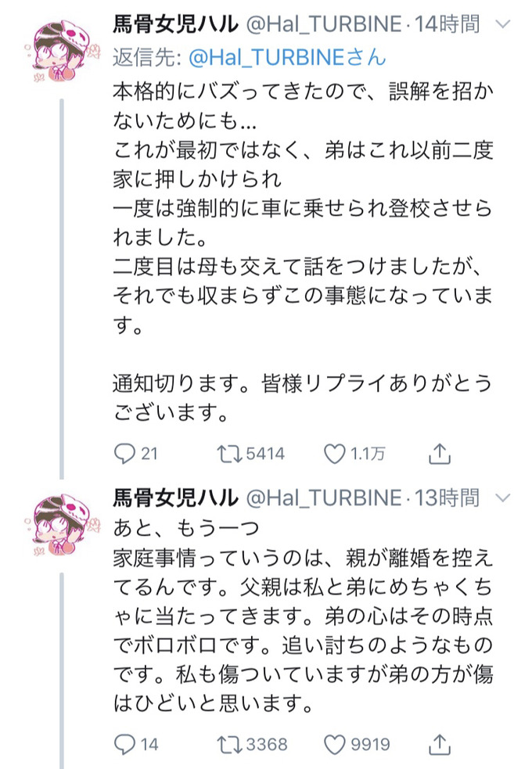Open more options on the first tweet

click(x=501, y=24)
